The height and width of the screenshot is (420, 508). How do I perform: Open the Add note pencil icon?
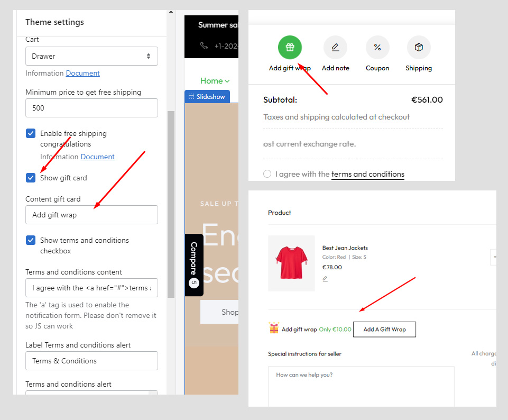[335, 47]
